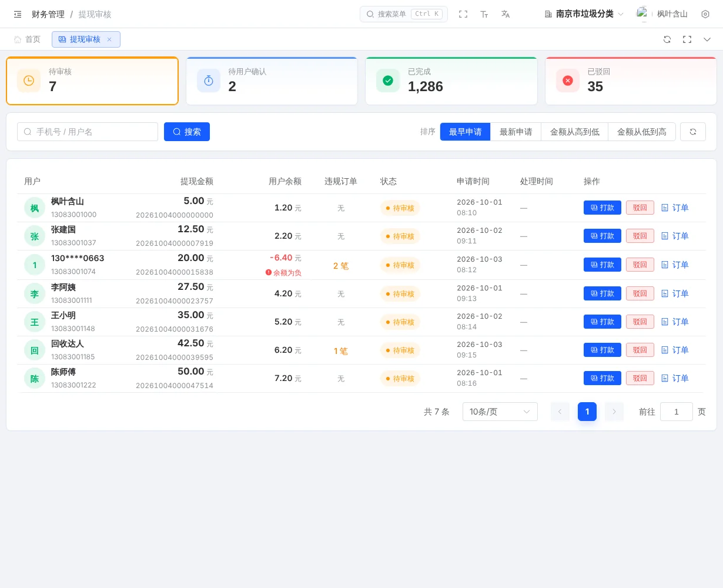Click 驳回 for 张建国 row

point(640,236)
